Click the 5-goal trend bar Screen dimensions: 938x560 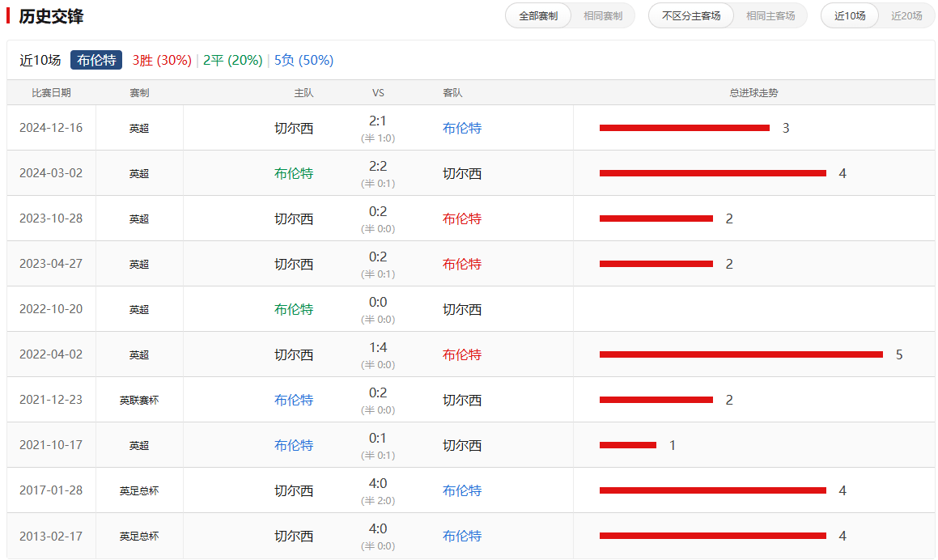(x=741, y=354)
